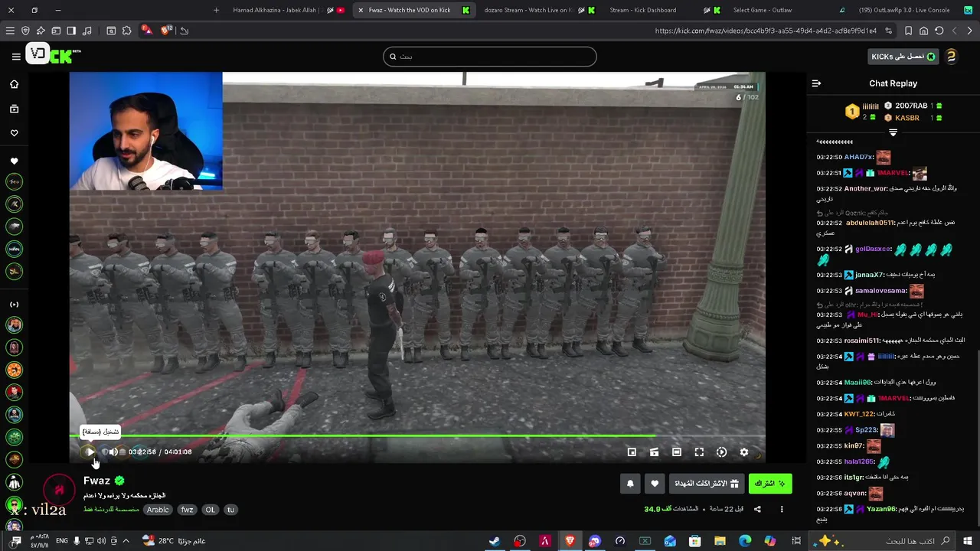This screenshot has width=980, height=551.
Task: Switch to Stream - Kick Dashboard tab
Action: 663,10
